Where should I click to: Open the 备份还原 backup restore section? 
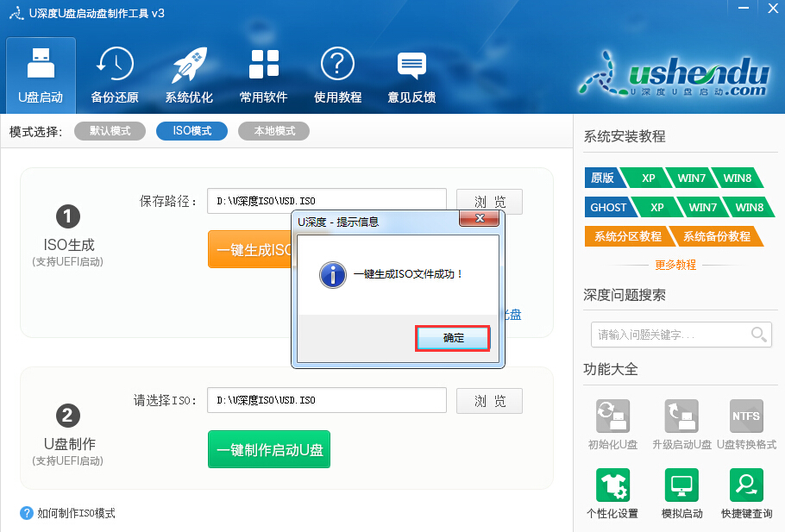[114, 75]
